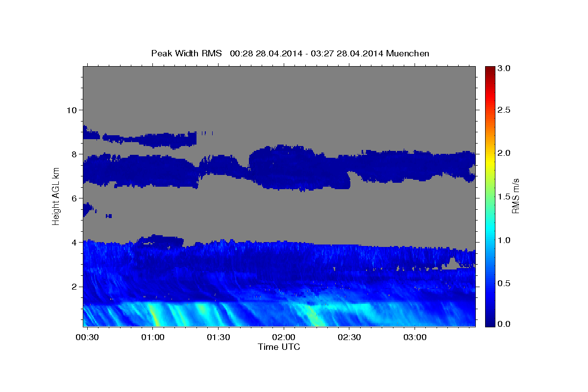The height and width of the screenshot is (392, 588).
Task: Click the 'RMS m/s' colorbar label
Action: 515,196
